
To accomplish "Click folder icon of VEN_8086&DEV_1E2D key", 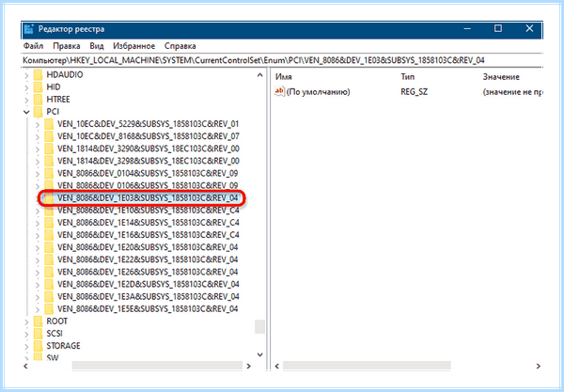I will [49, 284].
